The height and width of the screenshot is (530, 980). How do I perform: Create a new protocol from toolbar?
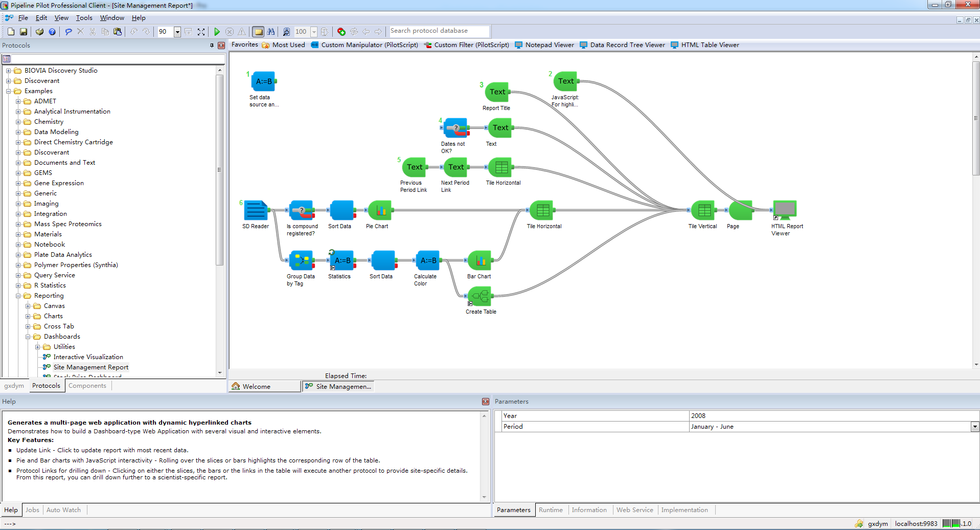11,32
